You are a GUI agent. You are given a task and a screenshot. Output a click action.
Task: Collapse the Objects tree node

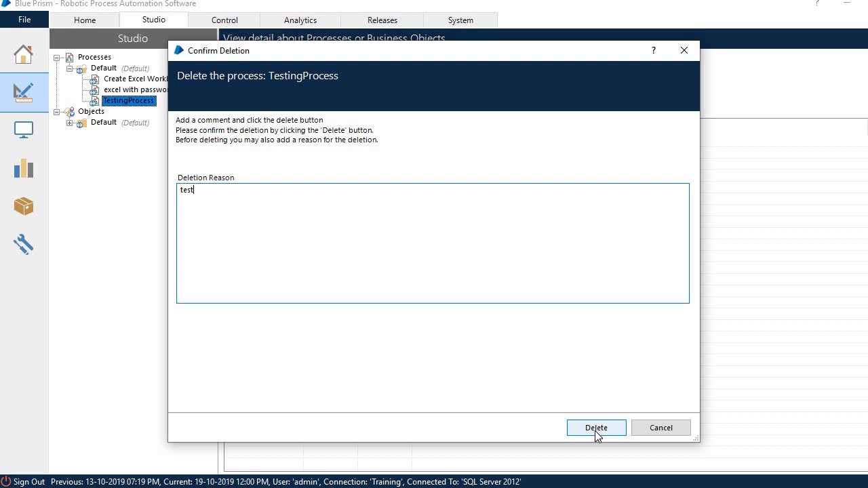click(x=57, y=112)
